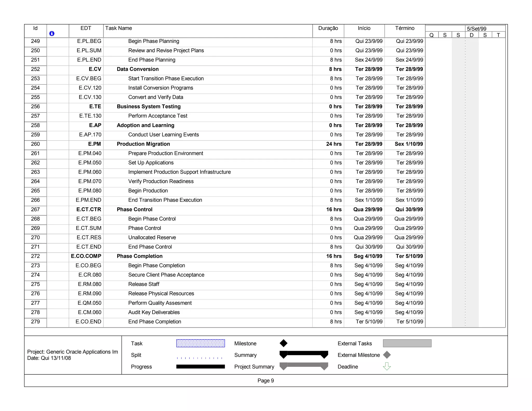Select task Perform Acceptance Test
532x411 pixels.
pyautogui.click(x=158, y=116)
